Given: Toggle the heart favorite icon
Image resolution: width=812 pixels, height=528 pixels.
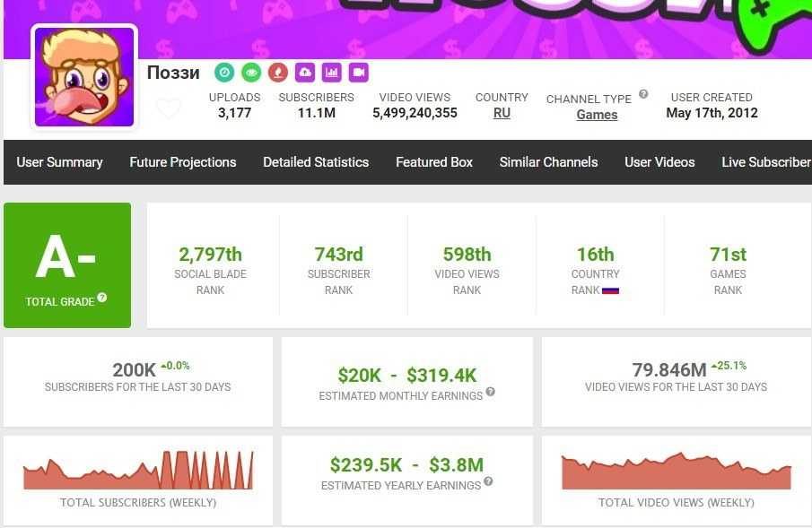Looking at the screenshot, I should tap(169, 109).
